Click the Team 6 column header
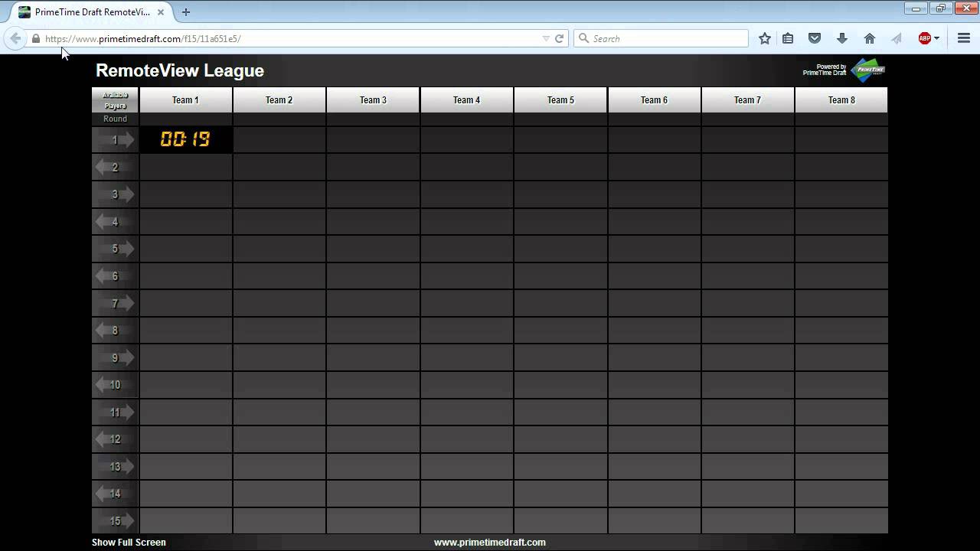 pyautogui.click(x=655, y=100)
